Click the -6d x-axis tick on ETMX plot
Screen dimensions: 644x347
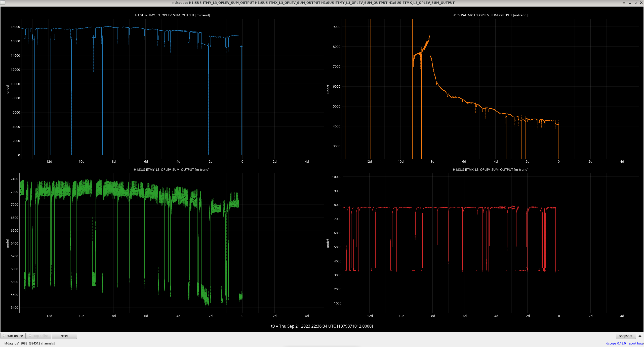point(464,316)
